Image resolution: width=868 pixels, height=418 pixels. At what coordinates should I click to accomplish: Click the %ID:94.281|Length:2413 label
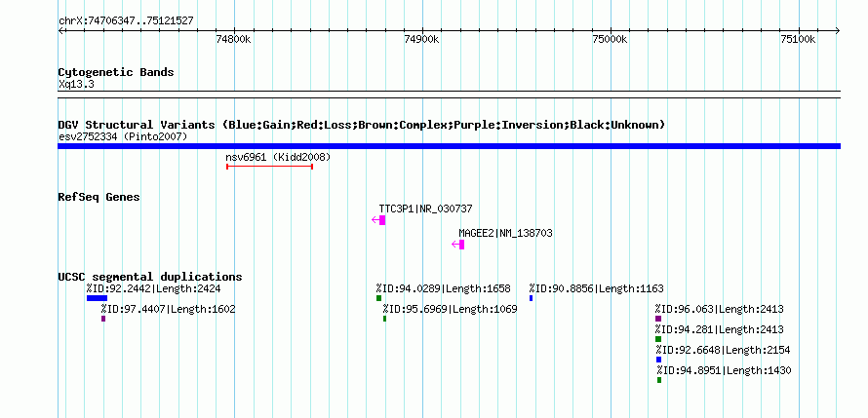(720, 329)
